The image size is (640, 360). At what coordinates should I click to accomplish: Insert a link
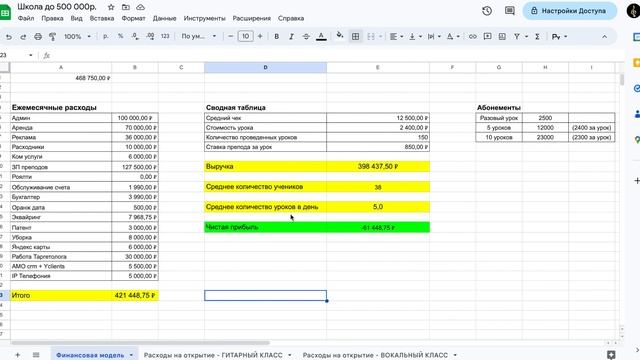[473, 37]
